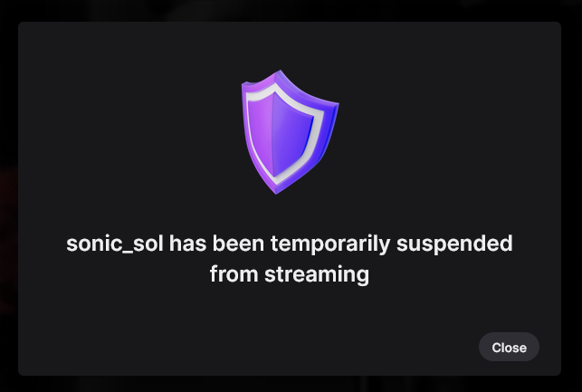Click the center of the shield emblem
Viewport: 582px width, 392px height.
pos(291,134)
